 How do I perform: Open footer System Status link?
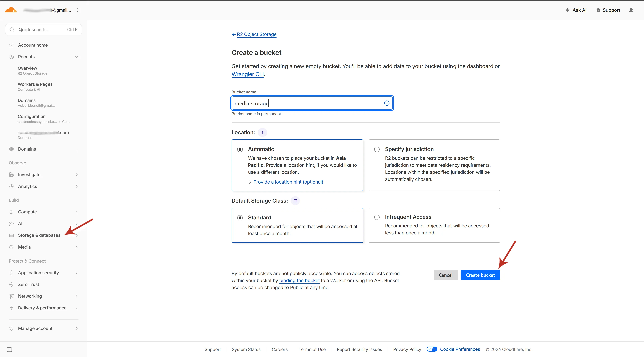[246, 349]
